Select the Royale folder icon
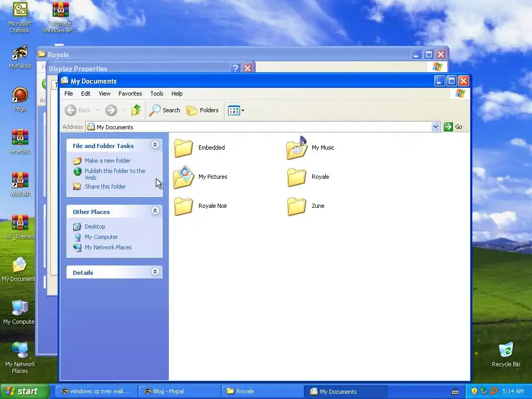The height and width of the screenshot is (399, 532). [297, 177]
